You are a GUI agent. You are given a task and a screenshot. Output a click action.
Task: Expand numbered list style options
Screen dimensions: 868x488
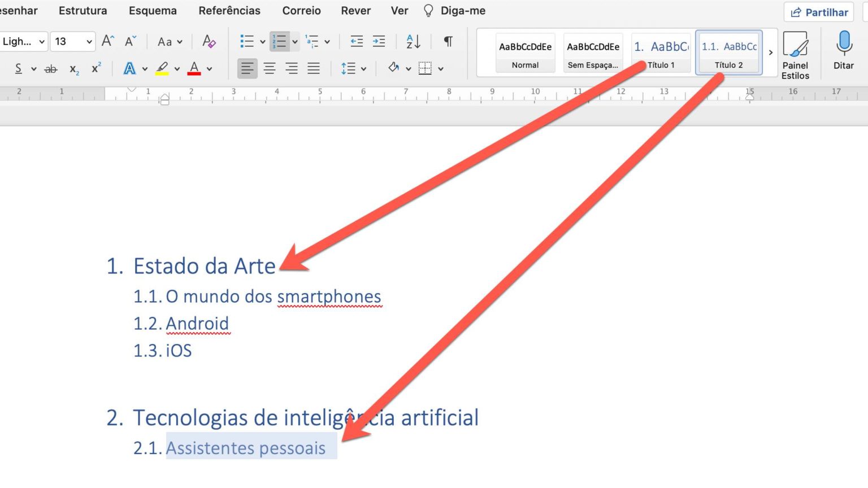(294, 42)
